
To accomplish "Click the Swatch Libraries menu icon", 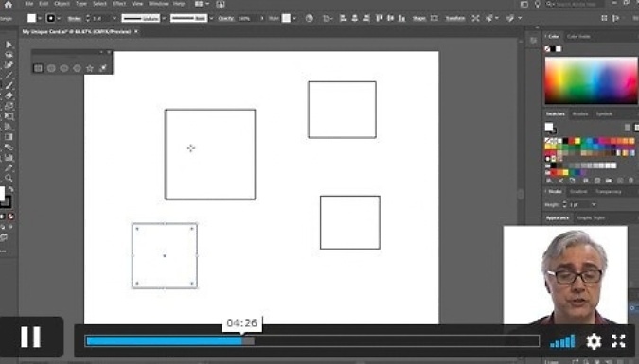I will point(550,181).
